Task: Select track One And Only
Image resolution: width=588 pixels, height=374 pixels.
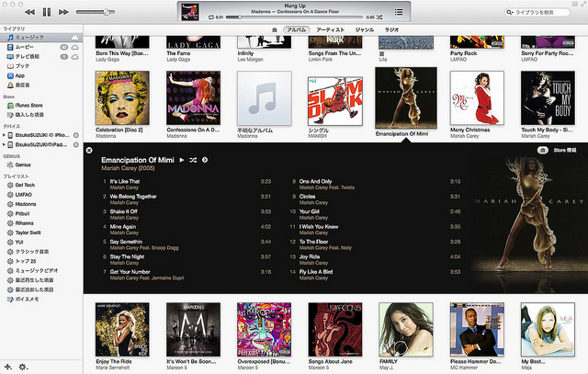Action: pos(315,181)
